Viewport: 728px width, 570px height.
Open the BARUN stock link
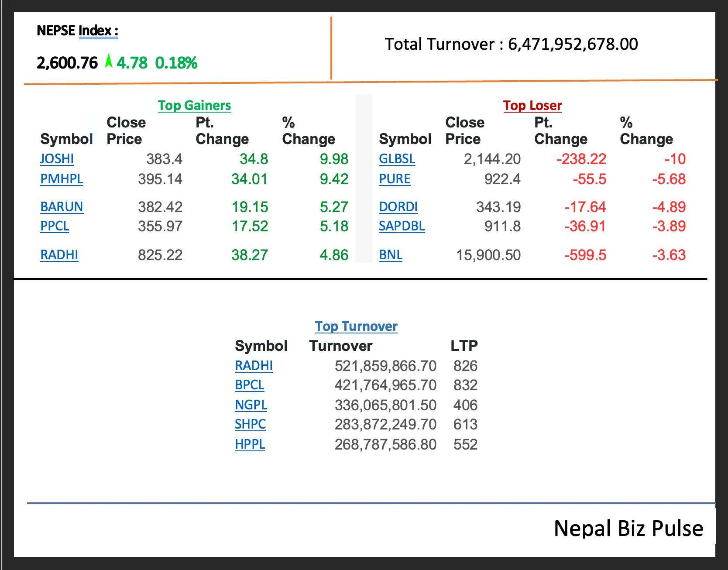[62, 207]
